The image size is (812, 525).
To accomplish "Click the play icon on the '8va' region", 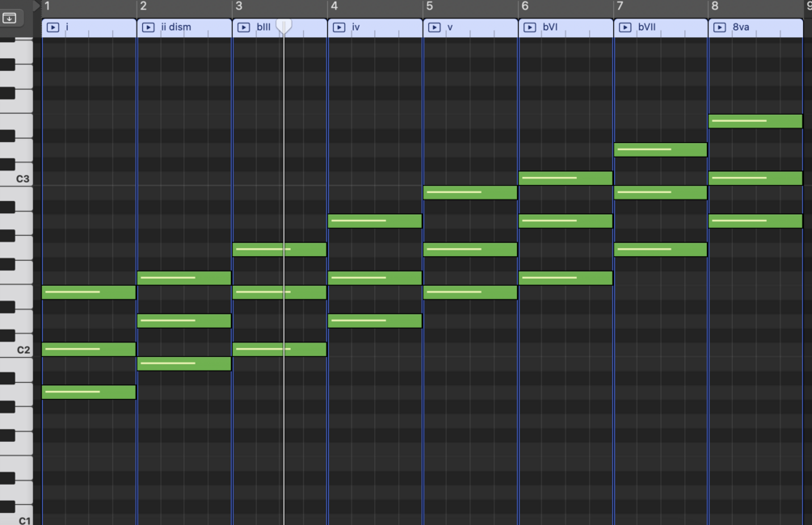I will (720, 27).
